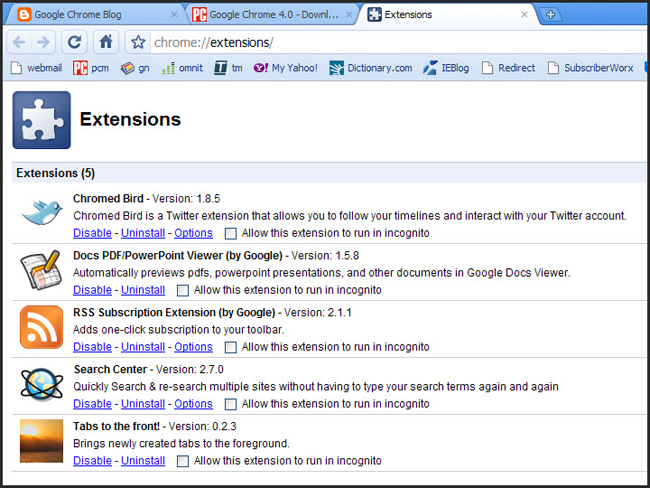Viewport: 650px width, 488px height.
Task: Bookmark this page with the star icon
Action: [x=138, y=42]
